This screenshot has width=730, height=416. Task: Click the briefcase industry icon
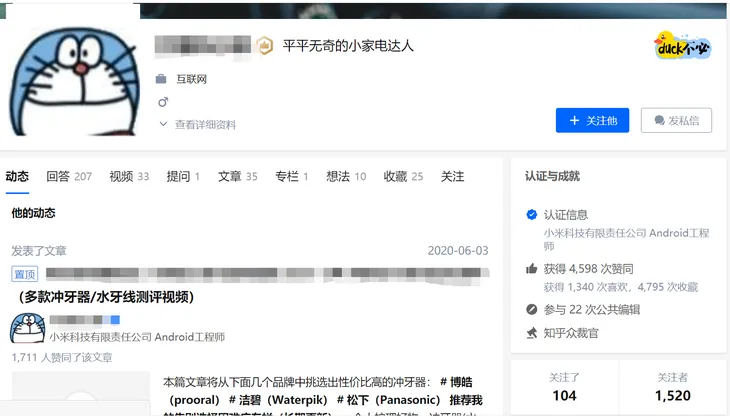[x=162, y=79]
